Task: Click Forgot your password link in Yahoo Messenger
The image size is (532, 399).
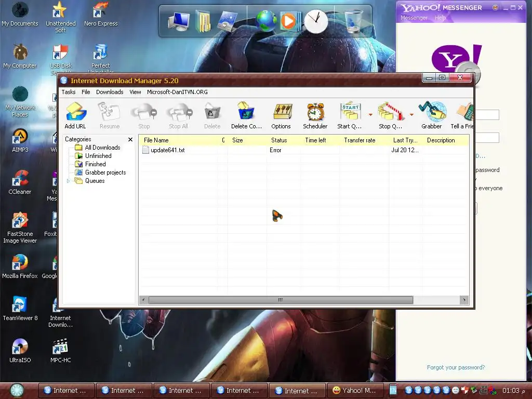Action: 456,367
